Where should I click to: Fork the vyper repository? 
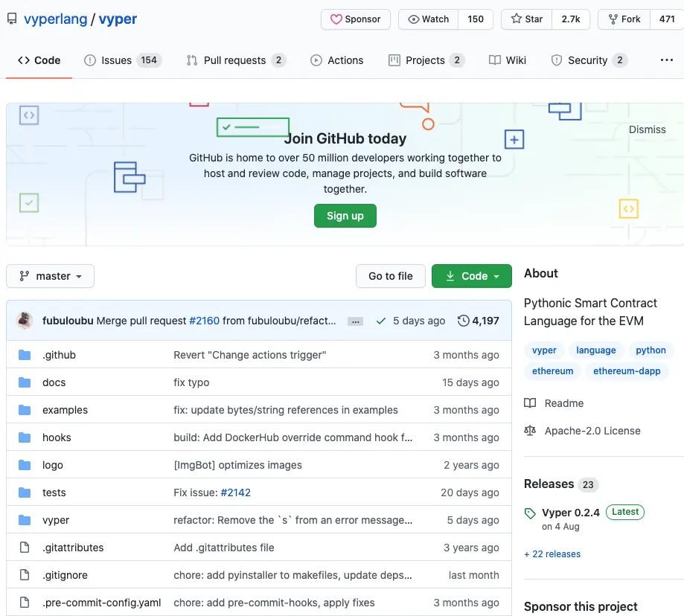pos(624,19)
